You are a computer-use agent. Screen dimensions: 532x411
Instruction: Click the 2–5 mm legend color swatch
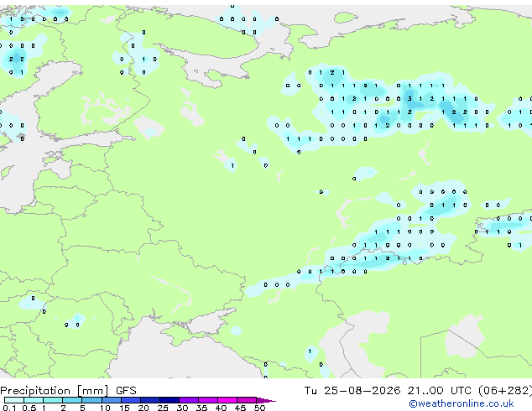[x=72, y=400]
